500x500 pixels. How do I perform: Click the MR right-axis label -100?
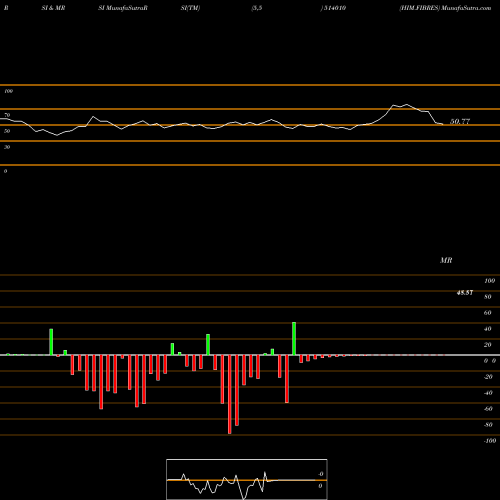tap(490, 441)
